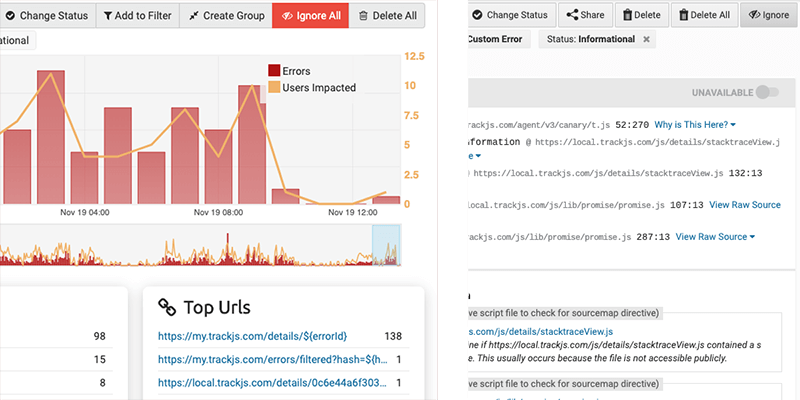Click the Delete button in the right panel

pyautogui.click(x=641, y=15)
